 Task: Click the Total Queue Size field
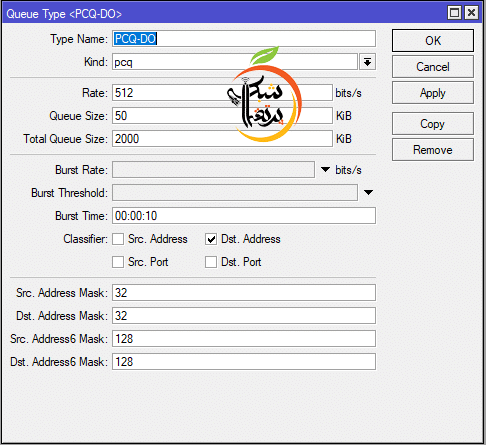(222, 139)
